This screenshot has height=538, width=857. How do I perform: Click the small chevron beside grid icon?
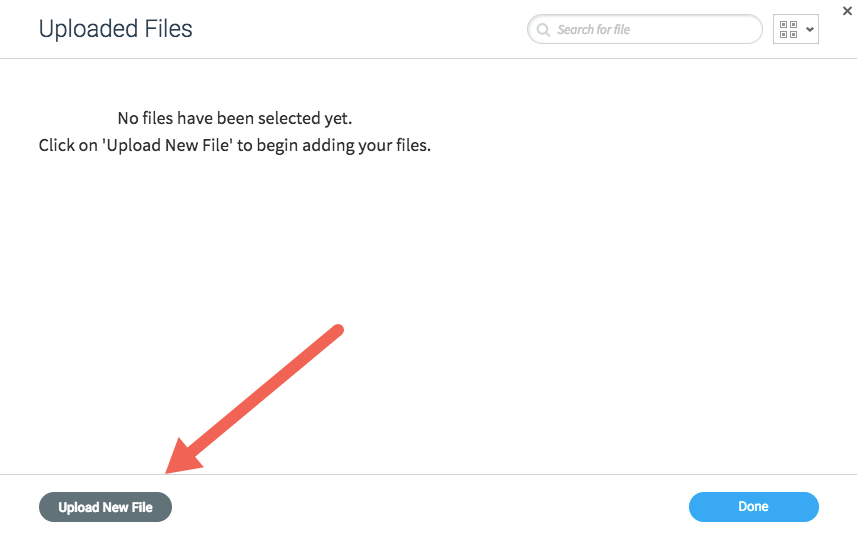(810, 30)
